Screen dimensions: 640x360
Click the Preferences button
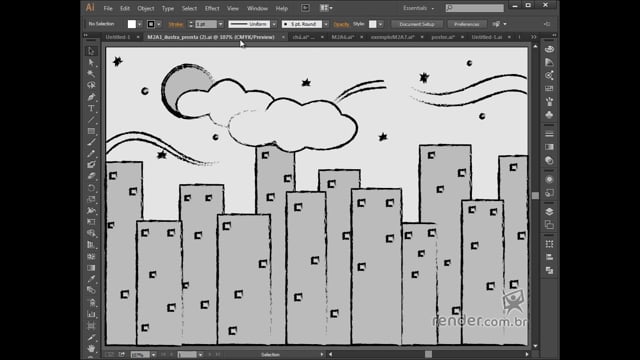[x=467, y=24]
